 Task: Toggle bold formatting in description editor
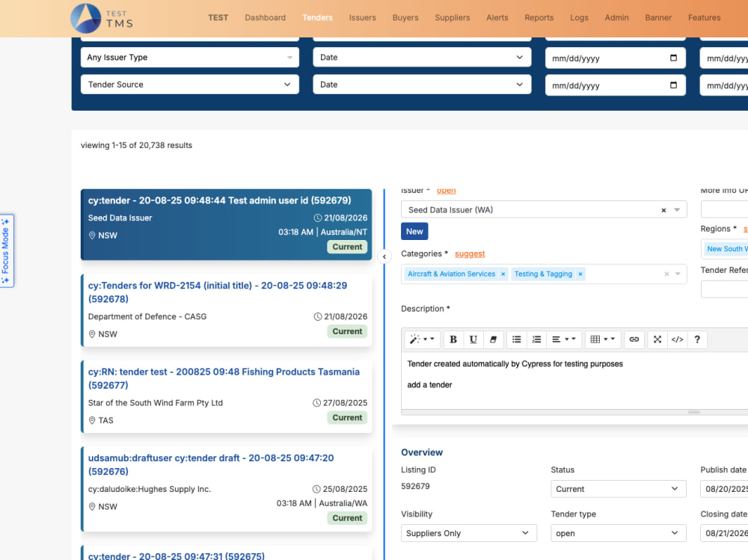point(453,339)
